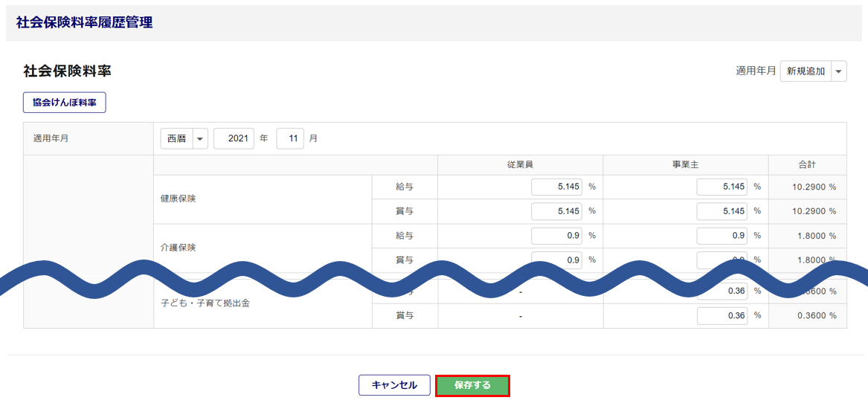
Task: Click 健康保険 賞与 employee rate field
Action: click(556, 211)
